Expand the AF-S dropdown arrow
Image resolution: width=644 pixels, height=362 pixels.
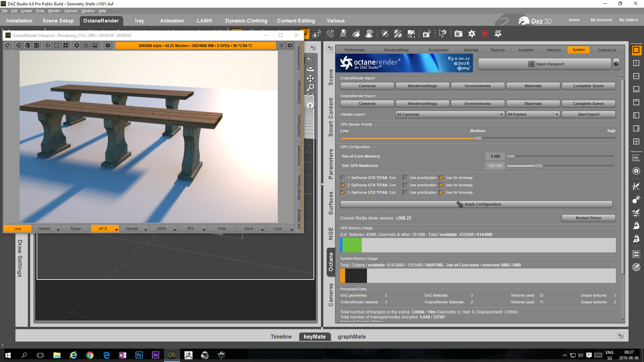coord(116,229)
